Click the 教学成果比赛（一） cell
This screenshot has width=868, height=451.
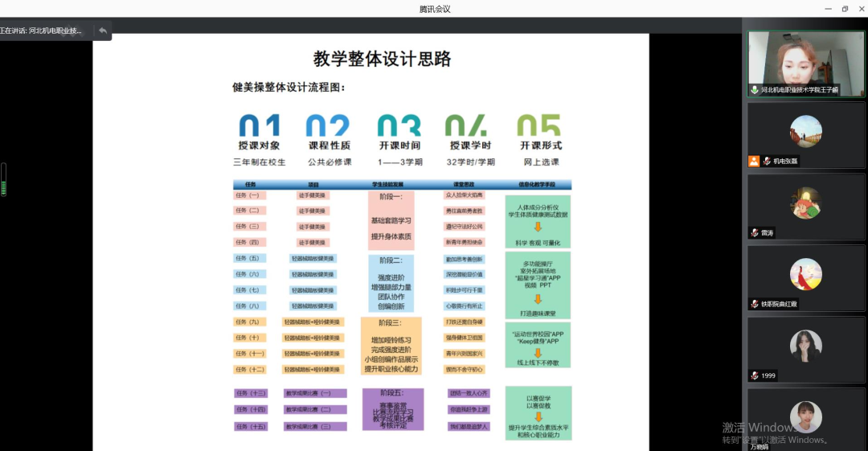tap(316, 393)
